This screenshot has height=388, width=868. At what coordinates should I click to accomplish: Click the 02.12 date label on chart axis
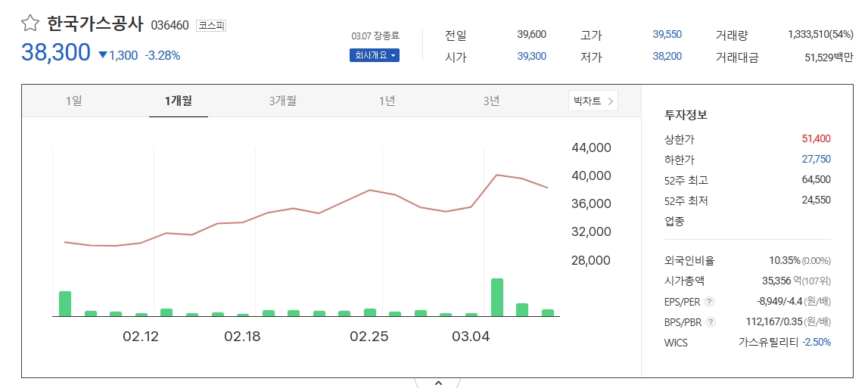pyautogui.click(x=141, y=337)
